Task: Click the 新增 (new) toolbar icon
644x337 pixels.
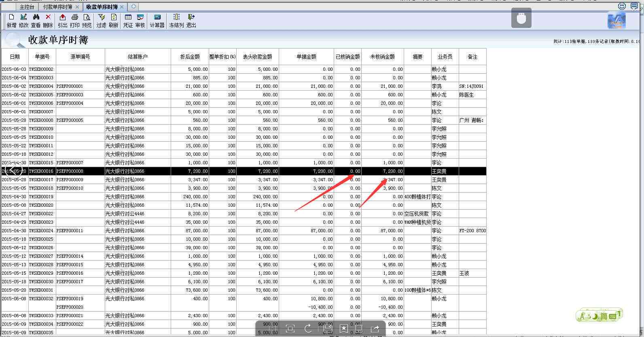Action: click(11, 20)
